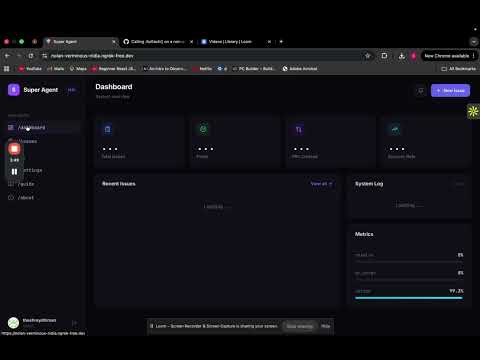Hide the Loom screen-sharing banner
Image resolution: width=480 pixels, height=360 pixels.
[325, 326]
